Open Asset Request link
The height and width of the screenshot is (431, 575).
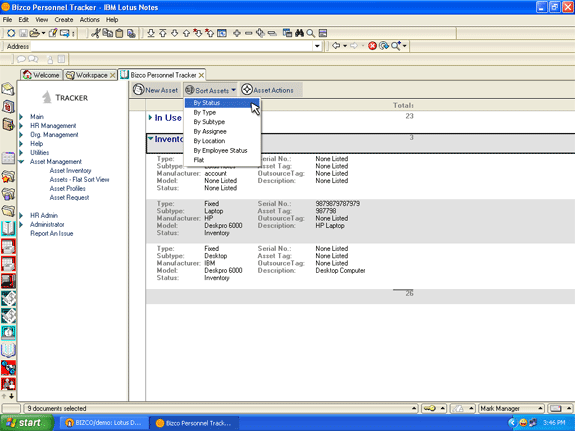[x=69, y=197]
